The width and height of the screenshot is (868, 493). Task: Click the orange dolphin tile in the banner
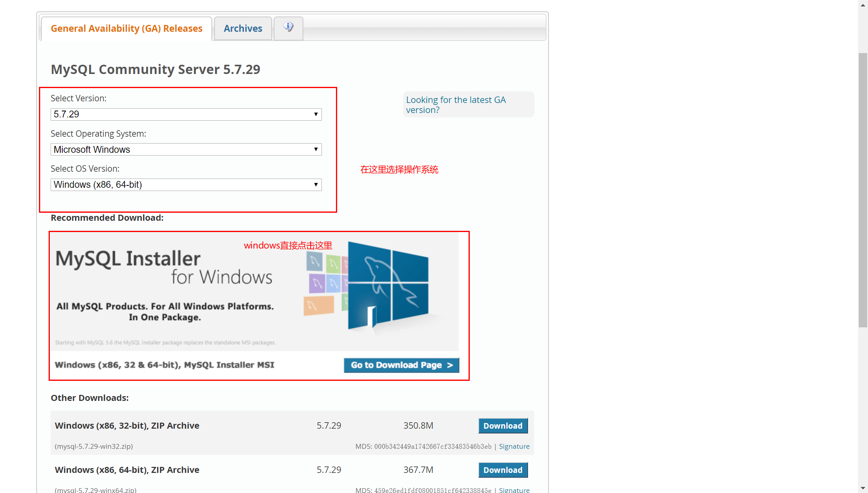pos(319,306)
